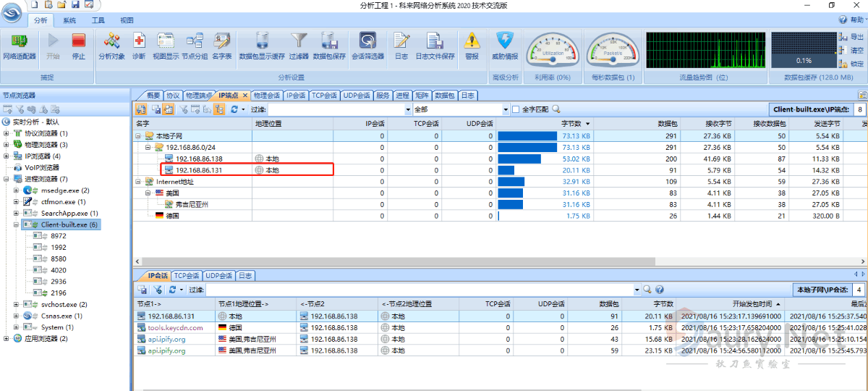Expand the 协议浏览器 tree node
This screenshot has height=391, width=868.
coord(7,133)
